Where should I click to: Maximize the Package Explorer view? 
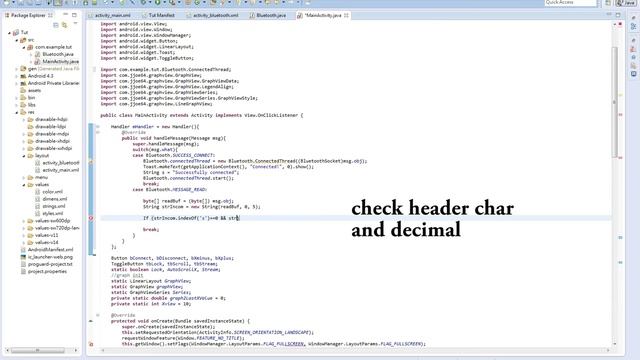click(74, 15)
